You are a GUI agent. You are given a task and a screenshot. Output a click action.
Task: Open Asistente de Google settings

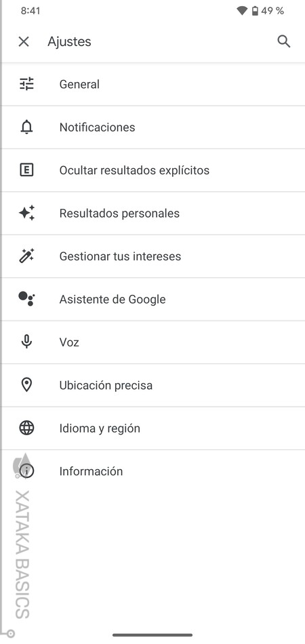(152, 299)
